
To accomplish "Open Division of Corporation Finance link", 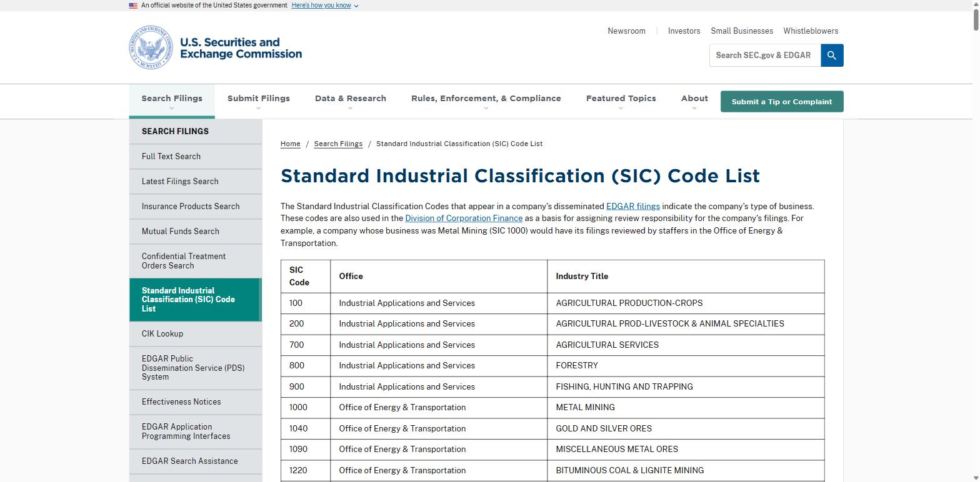I will click(x=464, y=219).
